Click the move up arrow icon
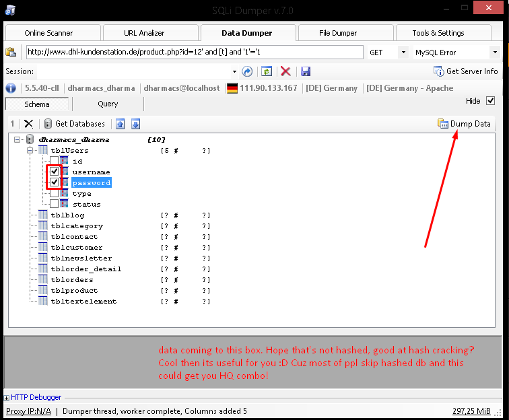509x420 pixels. pyautogui.click(x=120, y=124)
